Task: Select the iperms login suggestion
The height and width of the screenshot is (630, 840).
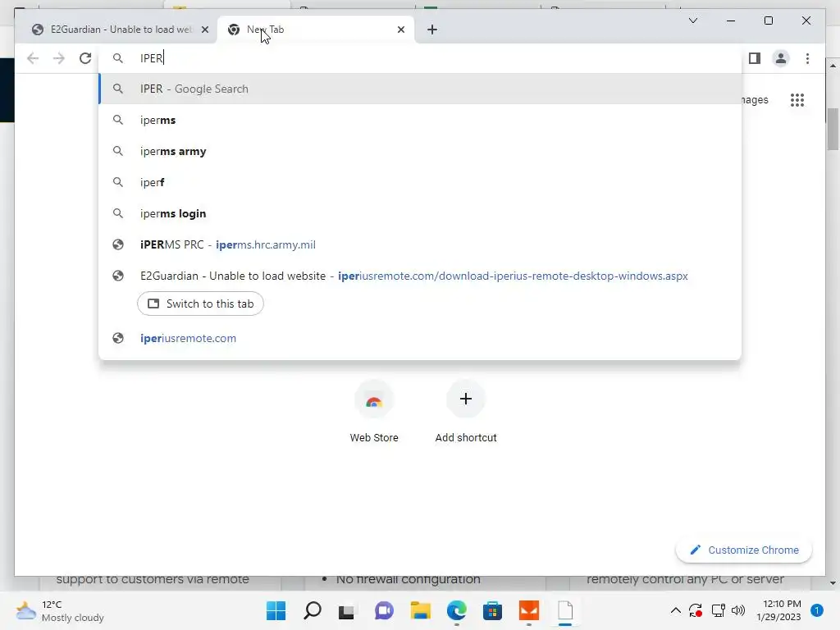Action: pos(420,213)
